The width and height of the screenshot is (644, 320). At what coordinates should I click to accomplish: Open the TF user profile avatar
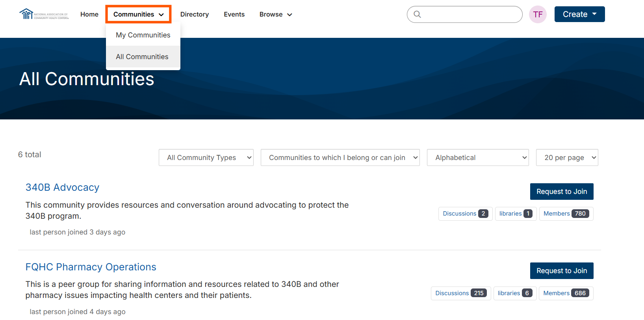[x=538, y=15]
